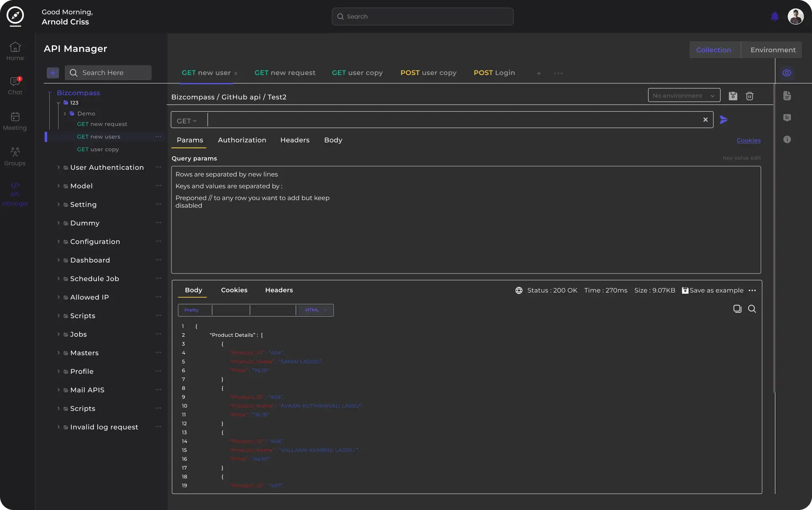The width and height of the screenshot is (812, 510).
Task: Open the Chat panel from the sidebar
Action: [x=15, y=85]
